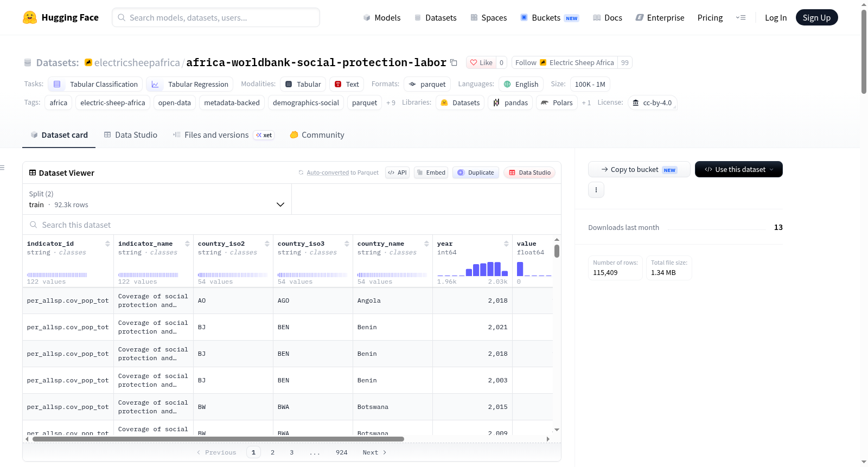Click Copy to bucket button
Viewport: 868px width, 467px height.
point(639,169)
